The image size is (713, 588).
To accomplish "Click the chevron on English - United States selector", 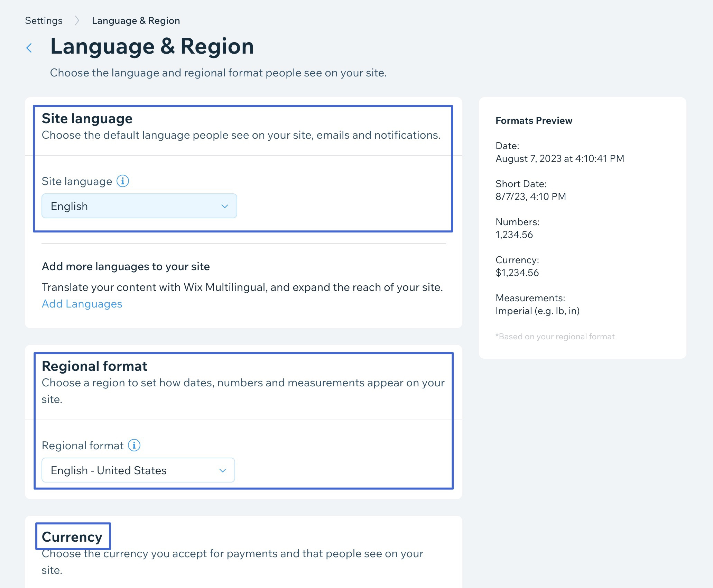I will [x=223, y=470].
